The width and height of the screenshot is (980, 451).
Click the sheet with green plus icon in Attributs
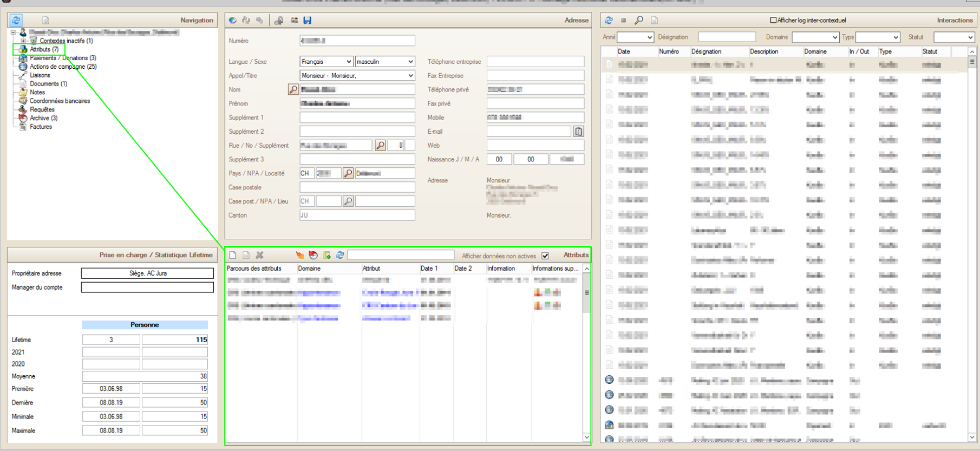tap(326, 255)
